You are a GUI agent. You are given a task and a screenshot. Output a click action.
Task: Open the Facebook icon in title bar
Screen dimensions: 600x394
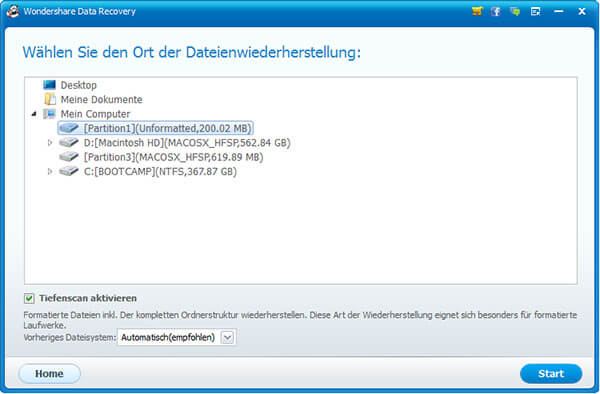click(x=496, y=11)
